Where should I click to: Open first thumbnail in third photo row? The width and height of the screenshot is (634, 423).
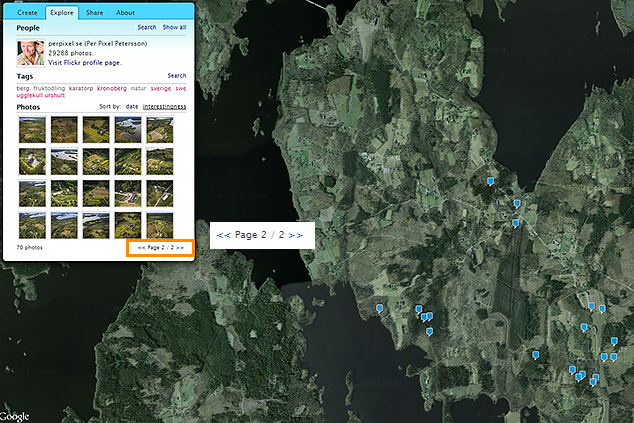pos(32,193)
